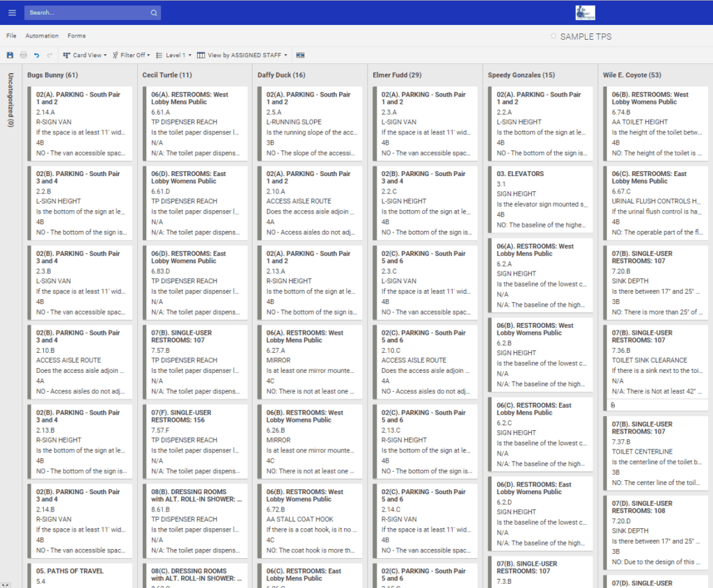
Task: Expand the Uncategorized (0) column
Action: pyautogui.click(x=10, y=100)
